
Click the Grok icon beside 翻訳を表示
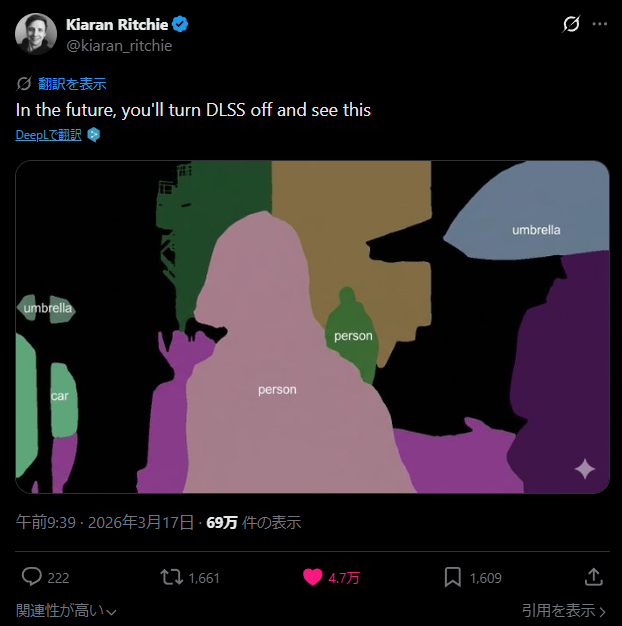click(x=24, y=84)
